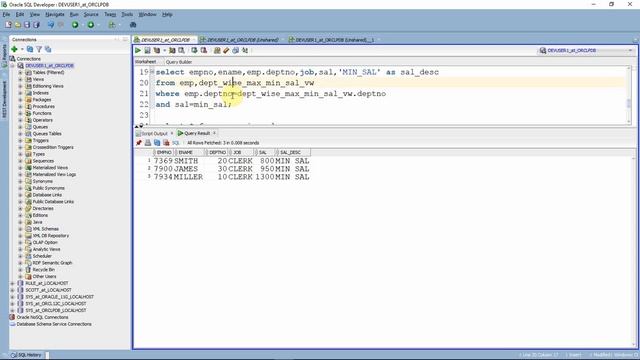
Task: Click the To Upper/Lower case icon
Action: click(245, 51)
